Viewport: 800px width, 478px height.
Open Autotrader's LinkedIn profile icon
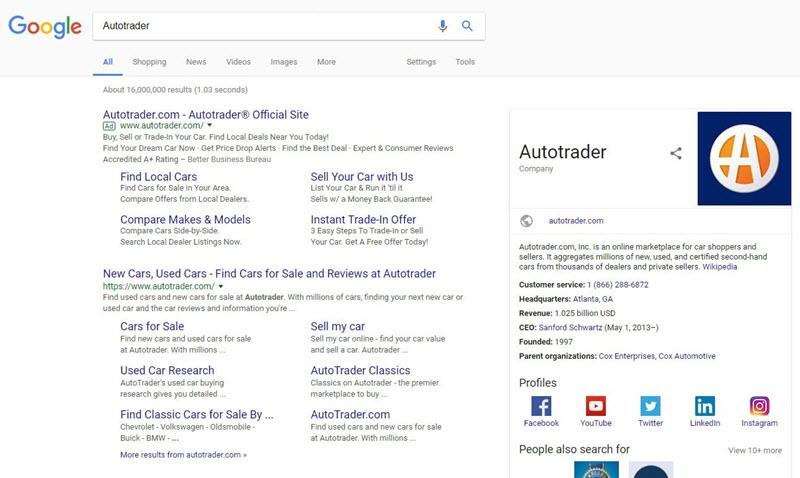(705, 406)
